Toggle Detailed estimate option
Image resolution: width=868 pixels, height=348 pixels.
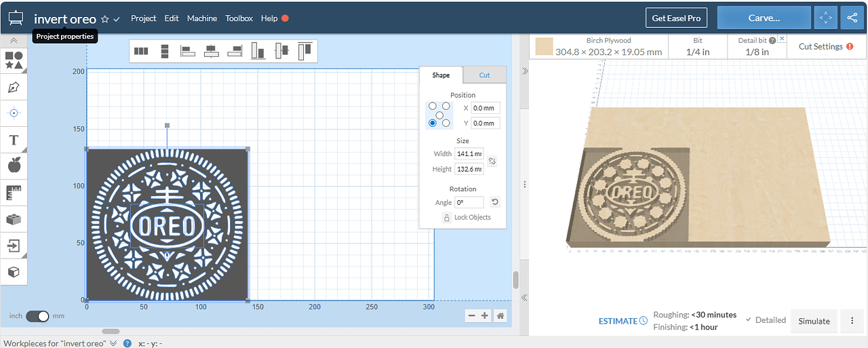766,320
